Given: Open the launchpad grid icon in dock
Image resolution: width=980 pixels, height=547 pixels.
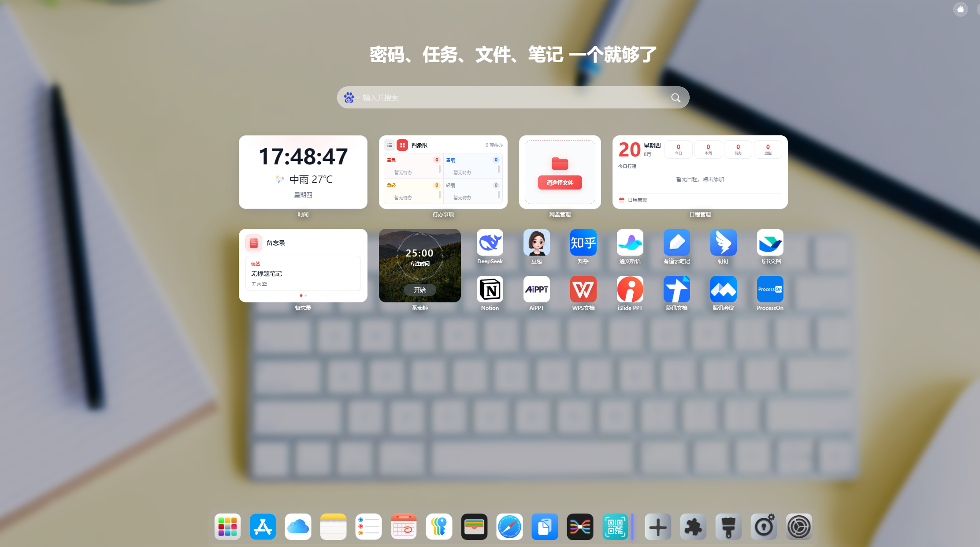Looking at the screenshot, I should tap(227, 527).
